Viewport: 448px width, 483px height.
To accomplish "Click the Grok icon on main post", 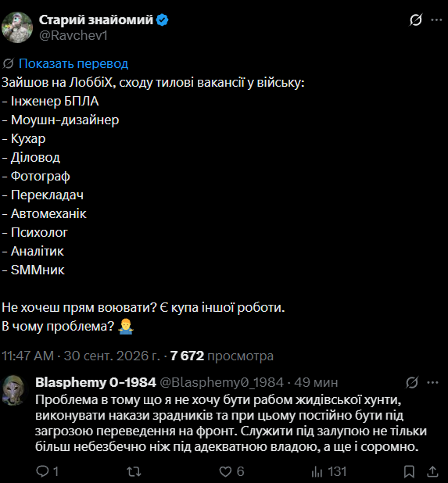I will (x=415, y=20).
